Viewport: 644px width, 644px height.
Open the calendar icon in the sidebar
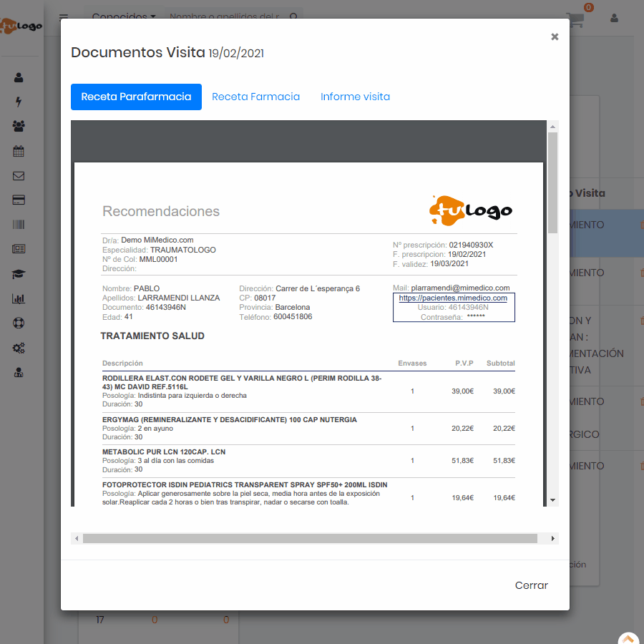tap(19, 151)
